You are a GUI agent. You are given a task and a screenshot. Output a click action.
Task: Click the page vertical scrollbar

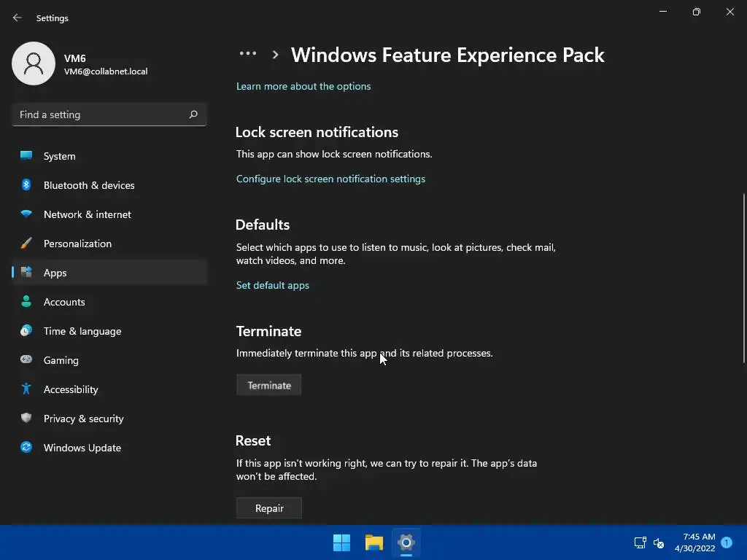click(x=743, y=278)
